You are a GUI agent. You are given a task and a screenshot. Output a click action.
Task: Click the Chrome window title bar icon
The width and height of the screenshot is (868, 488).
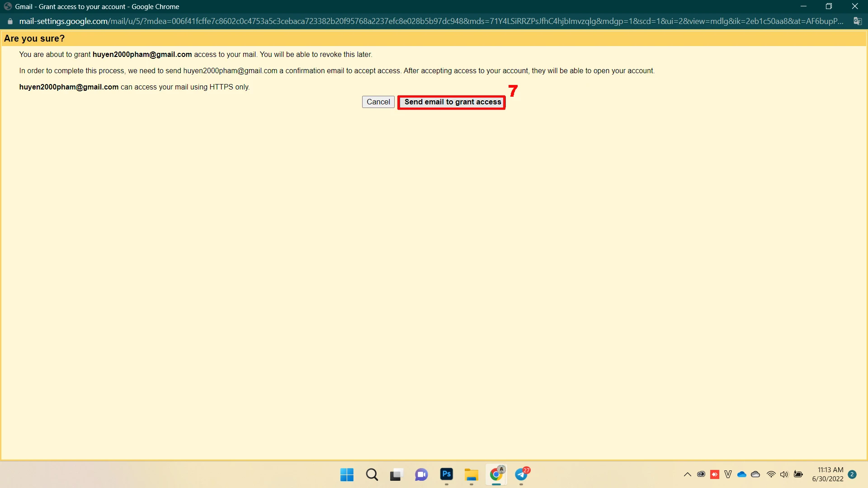click(8, 6)
